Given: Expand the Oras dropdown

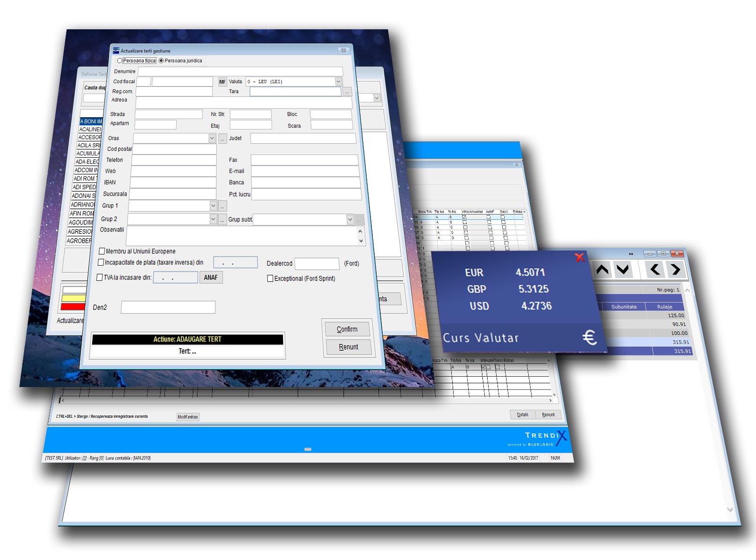Looking at the screenshot, I should tap(212, 138).
